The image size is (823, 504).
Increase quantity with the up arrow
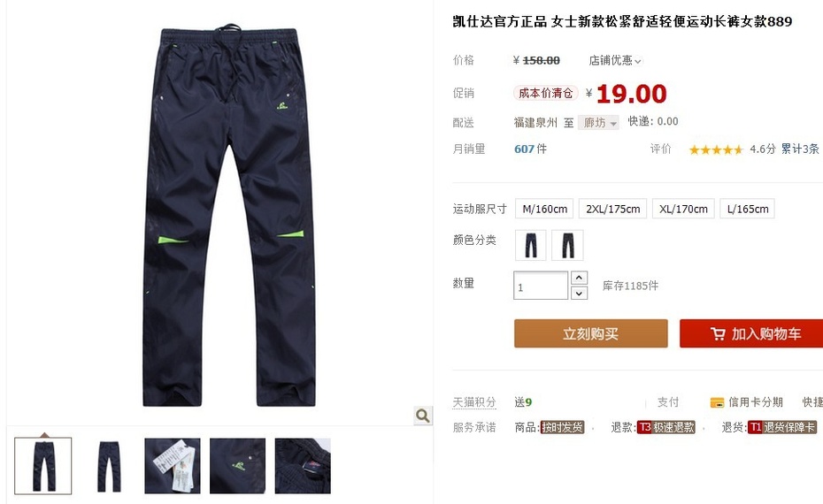(x=579, y=278)
